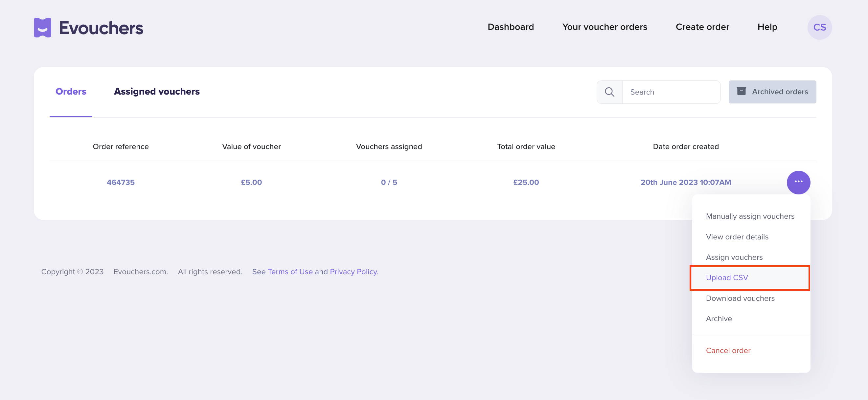Click the Evouchers logo icon
Screen dimensions: 868x400
point(43,27)
